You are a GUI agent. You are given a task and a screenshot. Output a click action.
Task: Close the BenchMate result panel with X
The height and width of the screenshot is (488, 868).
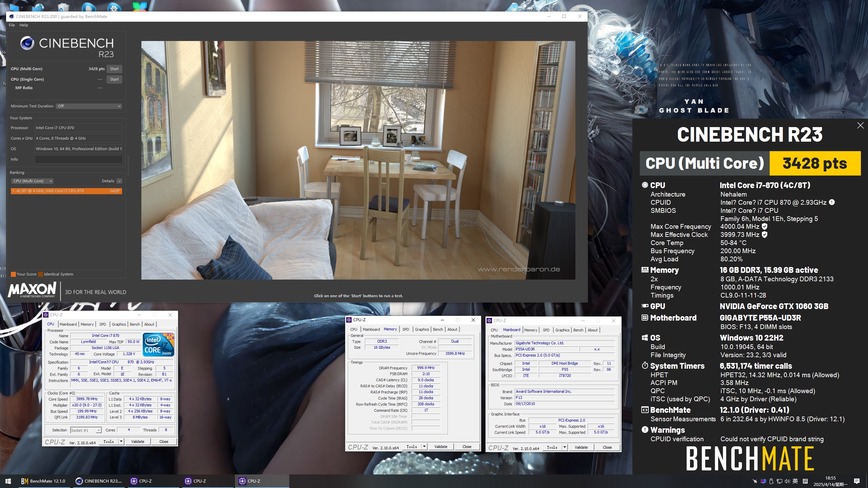point(860,125)
